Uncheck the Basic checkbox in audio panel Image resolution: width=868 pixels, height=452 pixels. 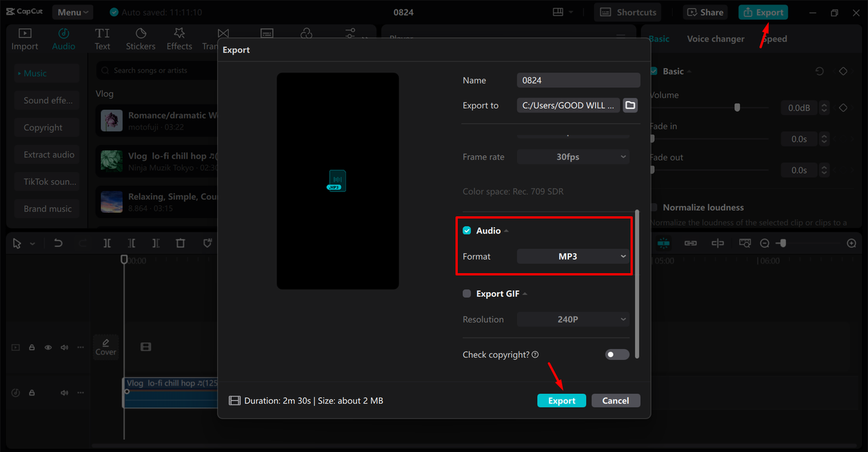[x=654, y=71]
